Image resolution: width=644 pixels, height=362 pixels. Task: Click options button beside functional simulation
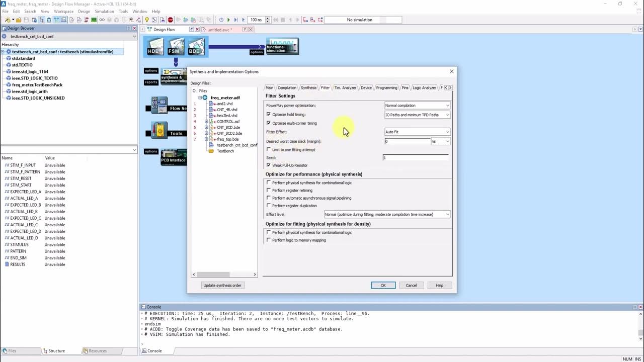click(x=257, y=52)
